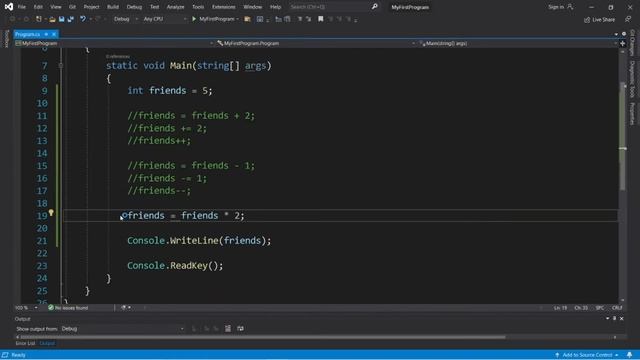Click the Sign in link
640x360 pixels.
[x=556, y=7]
